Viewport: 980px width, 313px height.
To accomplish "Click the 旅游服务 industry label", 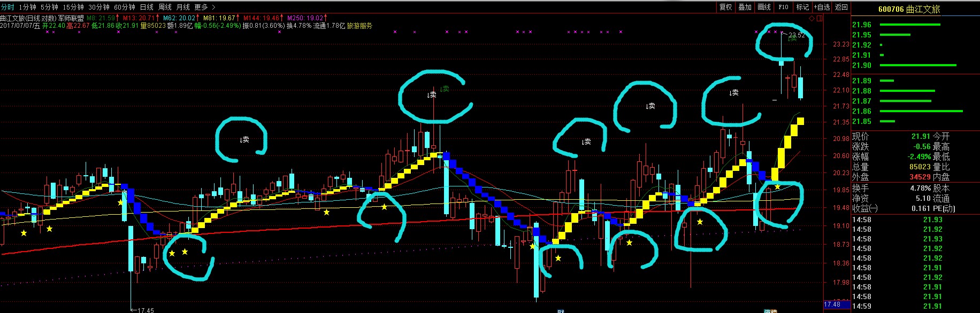I will 359,26.
